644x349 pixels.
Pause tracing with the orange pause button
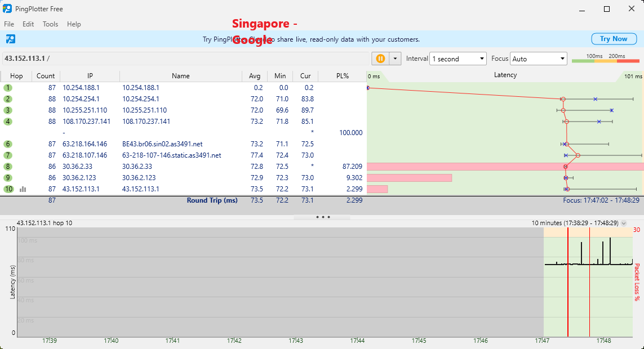pos(380,59)
